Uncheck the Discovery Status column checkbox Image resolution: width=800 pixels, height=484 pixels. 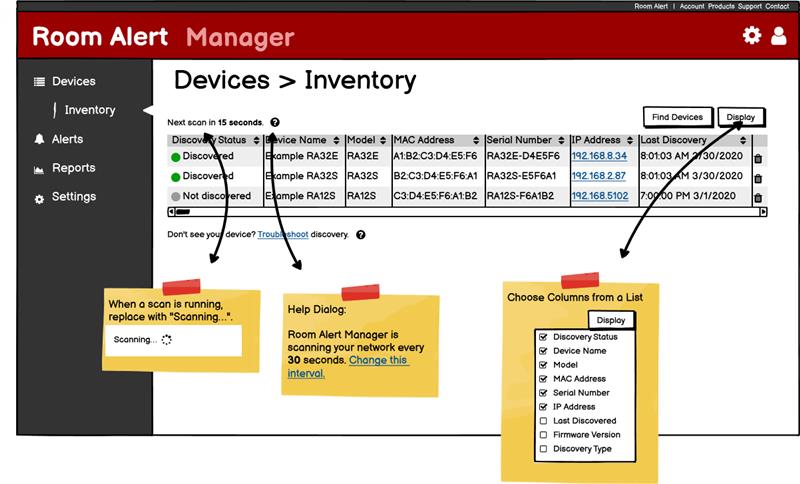542,337
